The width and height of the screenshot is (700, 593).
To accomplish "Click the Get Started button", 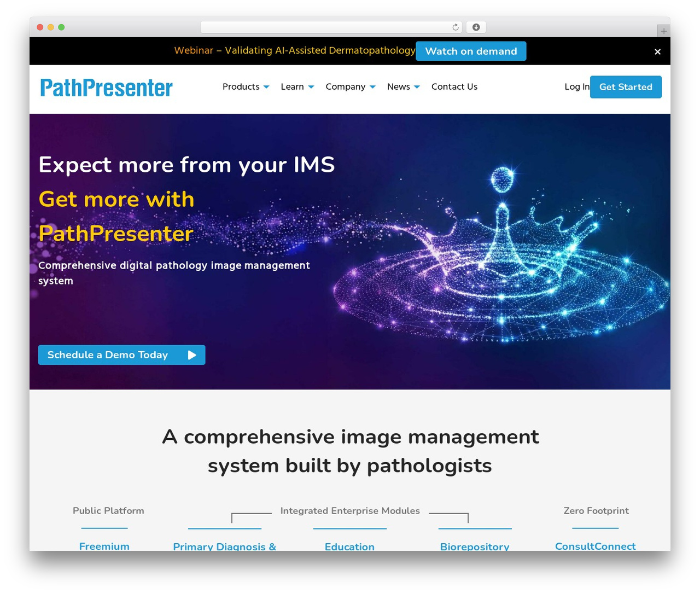I will point(626,87).
